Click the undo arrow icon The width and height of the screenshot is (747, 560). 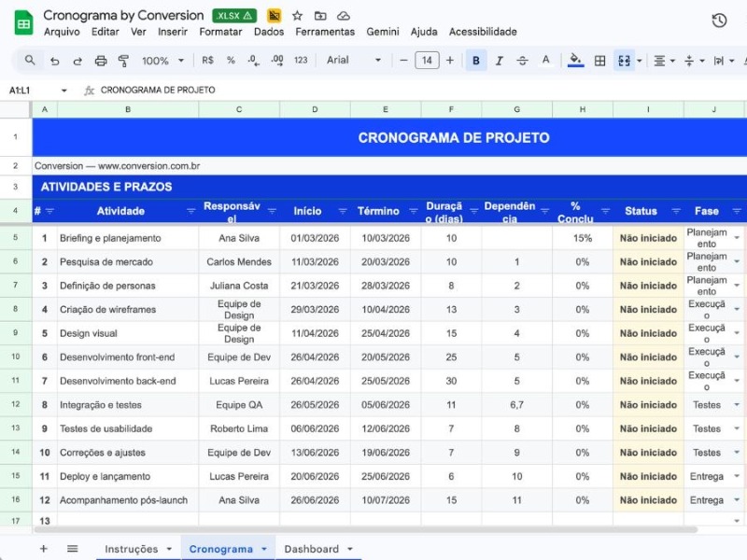[x=55, y=61]
